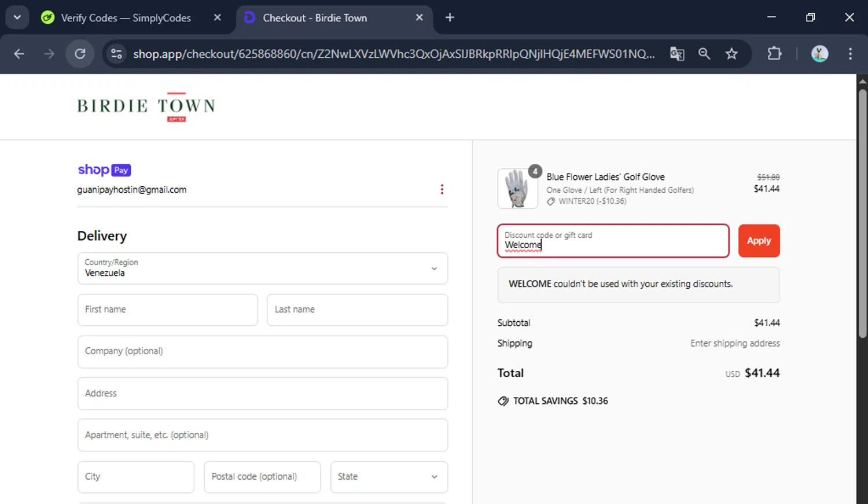View site information icon in address bar

pyautogui.click(x=116, y=54)
